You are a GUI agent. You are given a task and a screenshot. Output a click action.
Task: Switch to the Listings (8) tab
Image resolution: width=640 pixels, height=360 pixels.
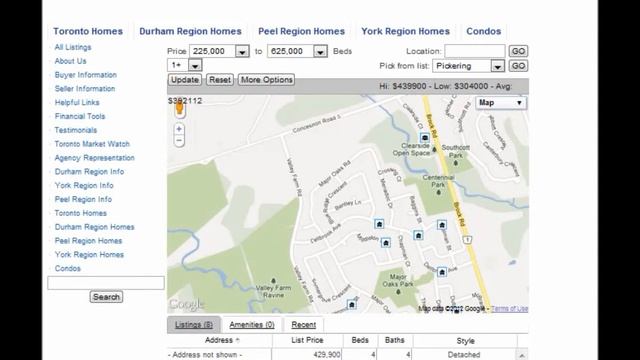(194, 325)
